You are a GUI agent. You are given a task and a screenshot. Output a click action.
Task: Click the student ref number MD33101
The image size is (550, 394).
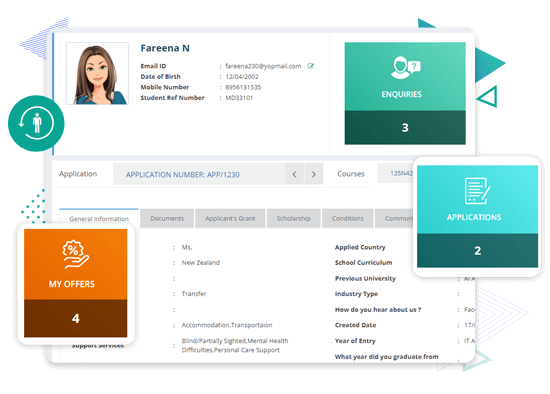pyautogui.click(x=239, y=98)
